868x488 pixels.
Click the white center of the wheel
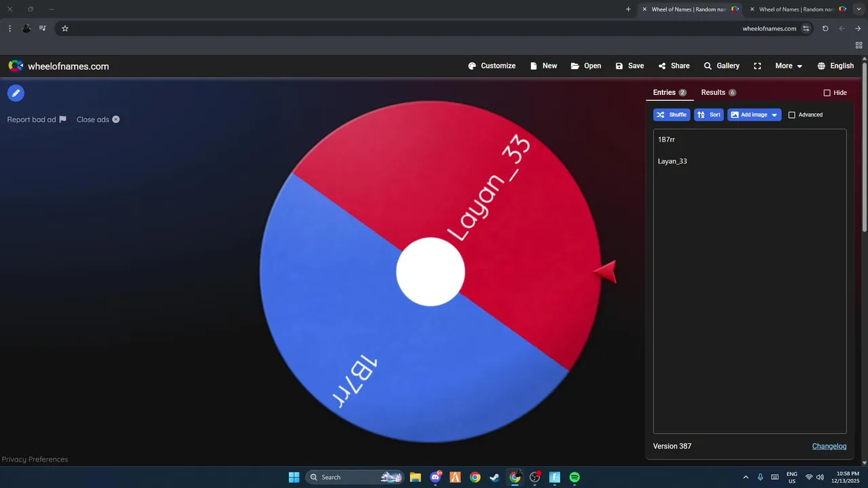coord(431,271)
